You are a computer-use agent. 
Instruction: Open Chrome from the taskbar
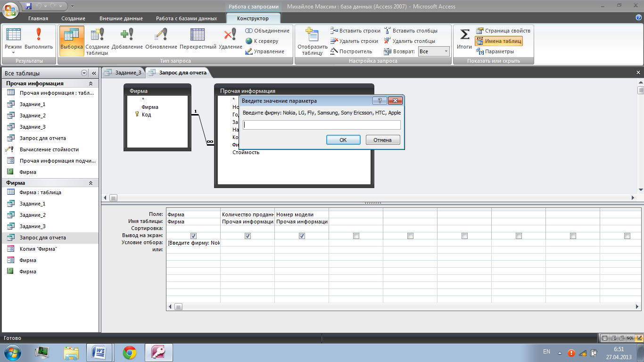coord(130,352)
